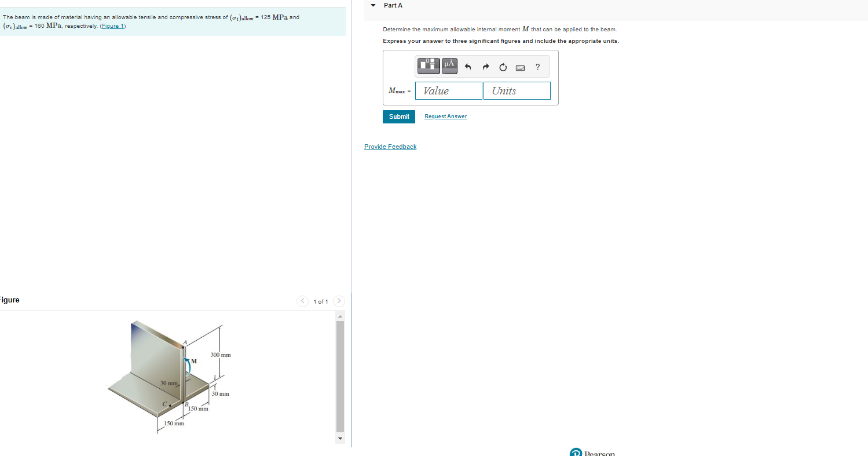The width and height of the screenshot is (868, 456).
Task: Click the figure scrollbar down arrow
Action: (339, 439)
